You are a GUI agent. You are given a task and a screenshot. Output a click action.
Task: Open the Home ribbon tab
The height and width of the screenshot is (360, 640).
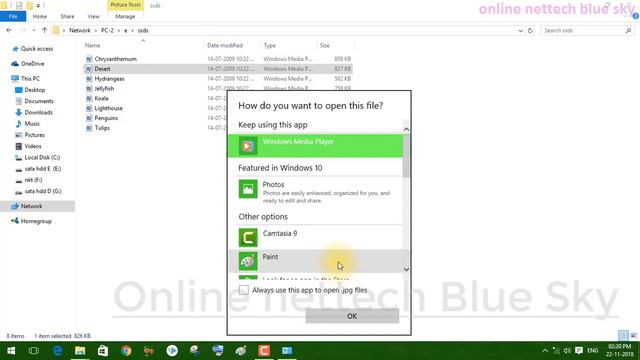(40, 16)
